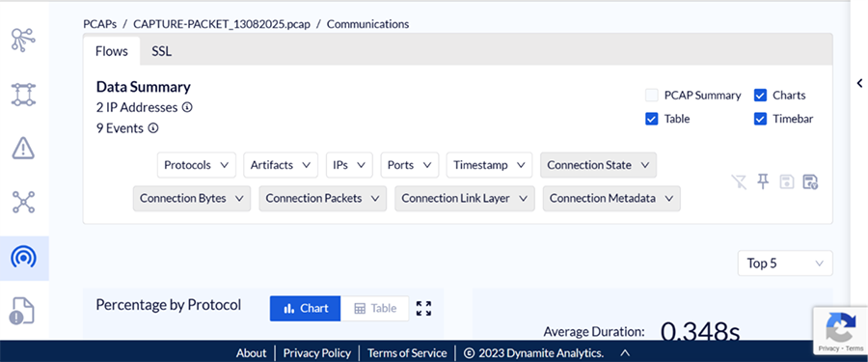Viewport: 868px width, 362px height.
Task: Click the pin filters icon
Action: coord(763,181)
